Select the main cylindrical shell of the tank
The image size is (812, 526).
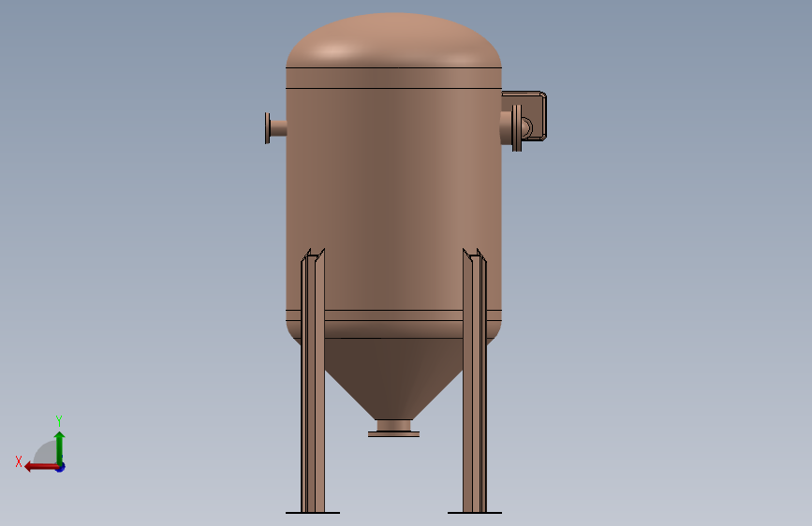pos(393,199)
